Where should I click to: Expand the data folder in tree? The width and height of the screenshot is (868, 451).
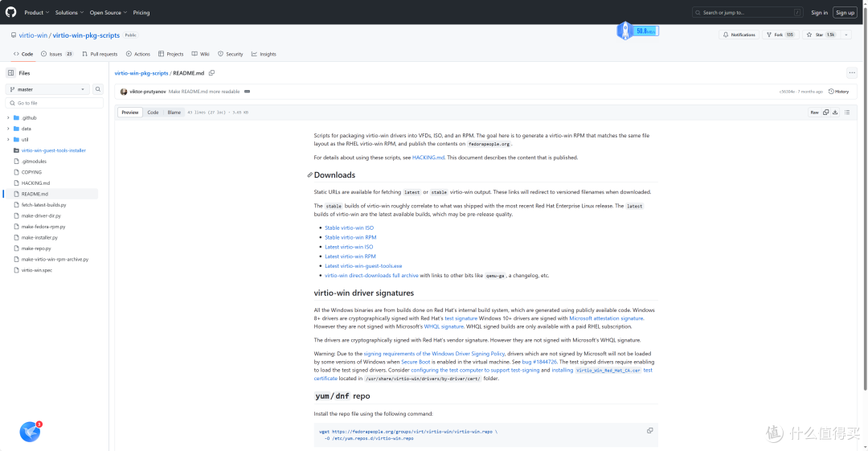(x=8, y=129)
